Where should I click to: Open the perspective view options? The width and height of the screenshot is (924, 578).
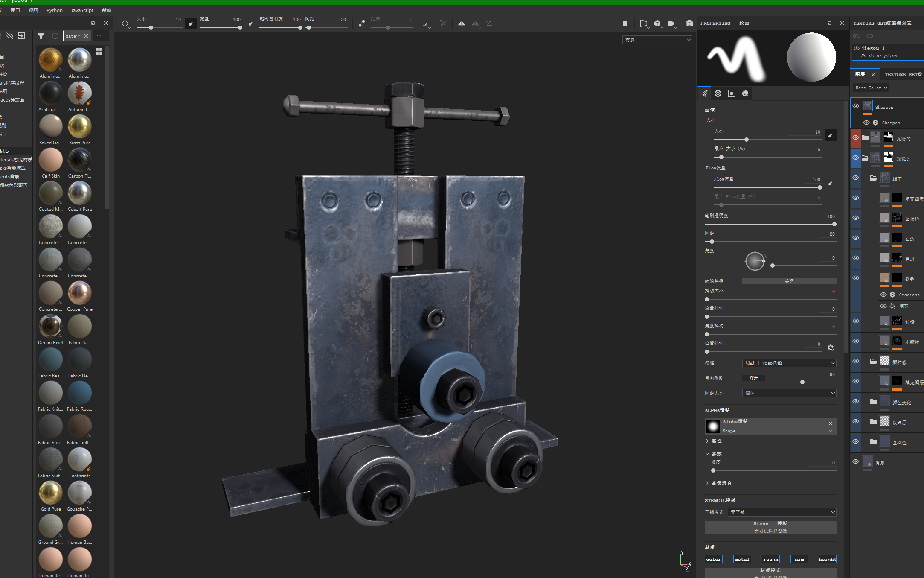644,24
